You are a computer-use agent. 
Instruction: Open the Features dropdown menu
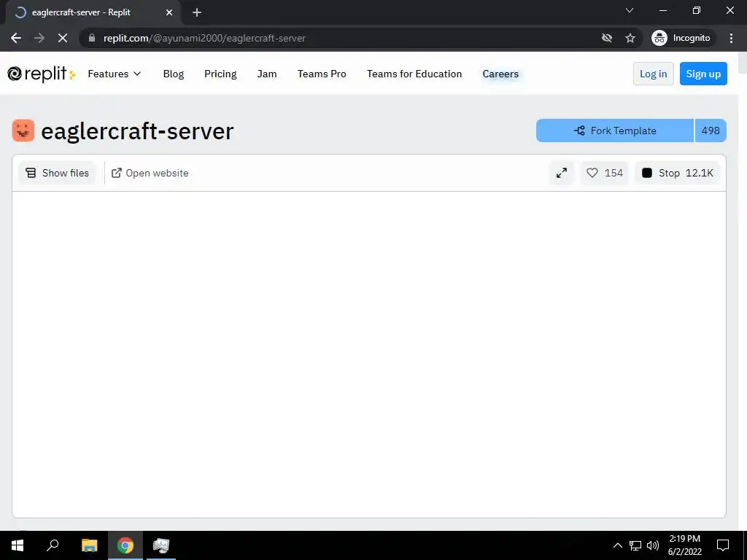pyautogui.click(x=115, y=74)
